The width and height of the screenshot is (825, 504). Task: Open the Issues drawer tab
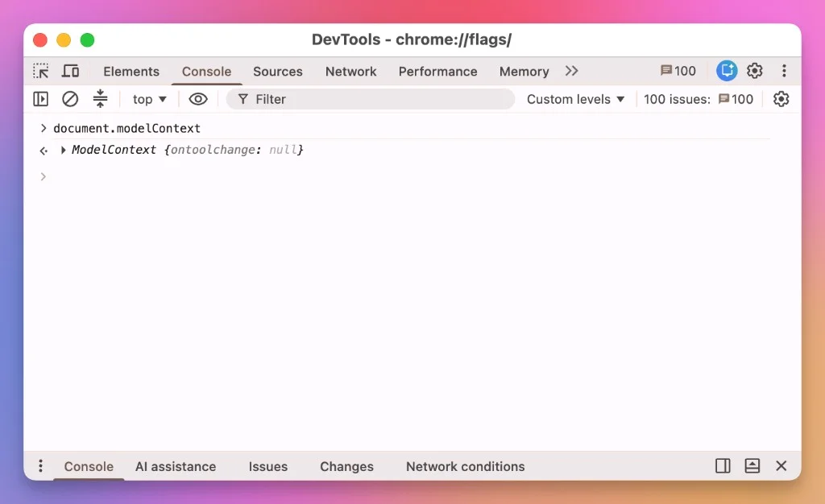coord(267,467)
